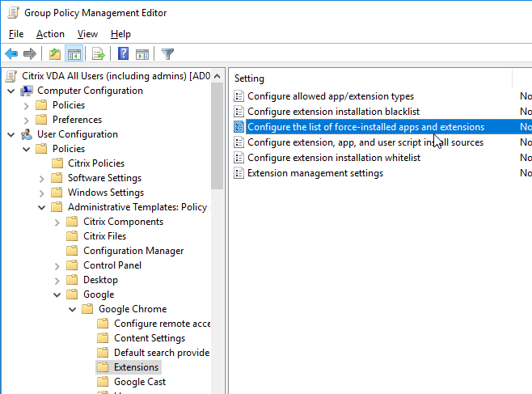Viewport: 532px width, 394px height.
Task: Select the Control Panel tree label
Action: (x=112, y=265)
